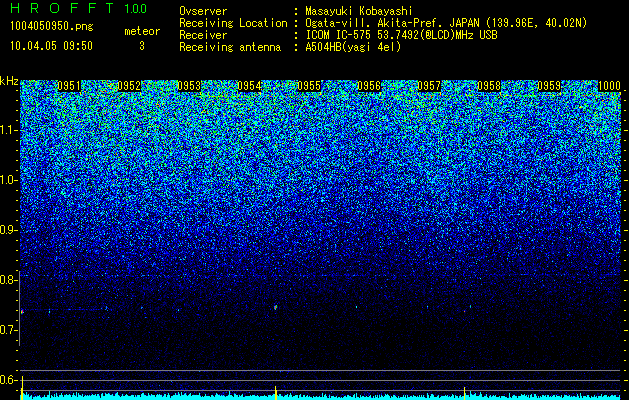The width and height of the screenshot is (629, 400).
Task: Select the filename 1004050950.png
Action: point(52,26)
